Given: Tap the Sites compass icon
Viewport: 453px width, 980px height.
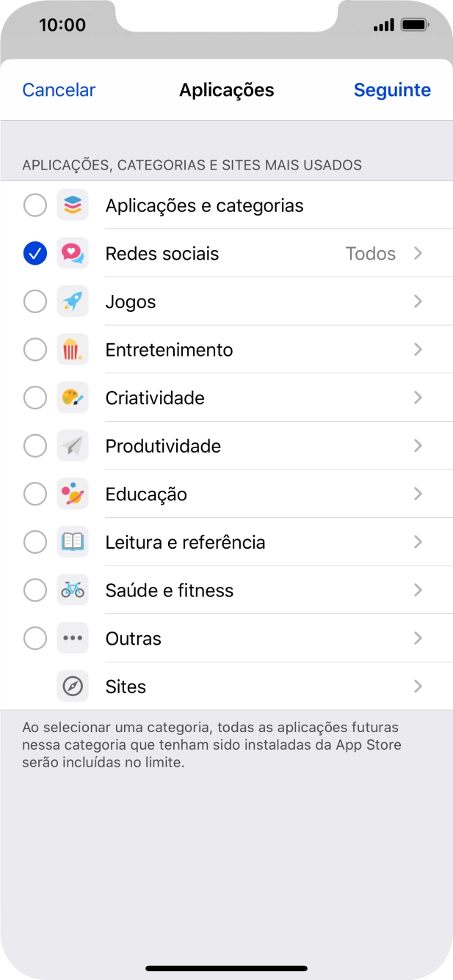Looking at the screenshot, I should (x=73, y=687).
